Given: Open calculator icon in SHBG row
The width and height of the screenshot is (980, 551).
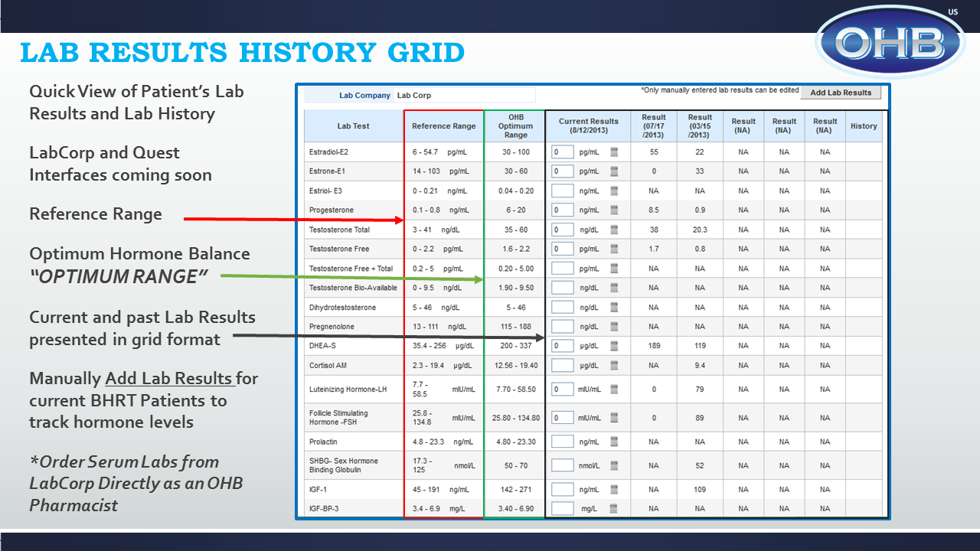Looking at the screenshot, I should pos(614,465).
